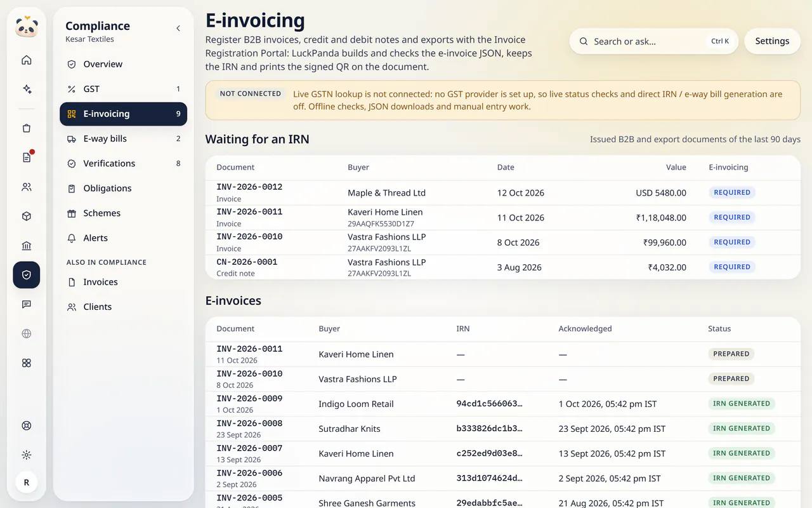Click the PREPARED status for Vastra Fashions LLP
The height and width of the screenshot is (508, 812).
731,378
